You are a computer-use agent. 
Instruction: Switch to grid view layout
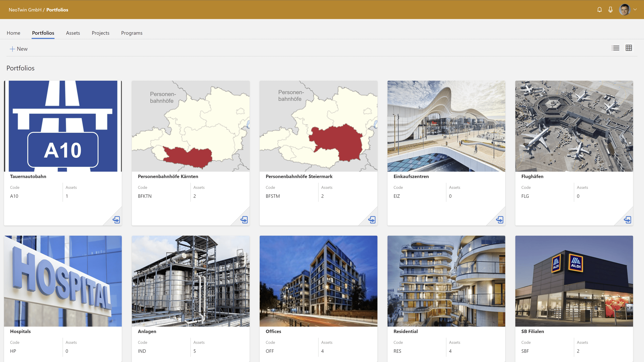click(x=629, y=48)
